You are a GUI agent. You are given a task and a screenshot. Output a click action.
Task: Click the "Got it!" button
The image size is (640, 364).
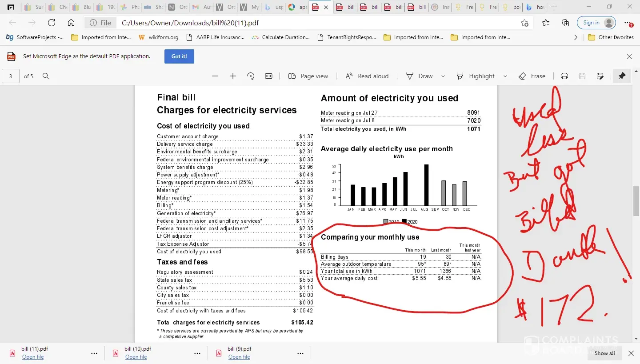click(x=179, y=56)
